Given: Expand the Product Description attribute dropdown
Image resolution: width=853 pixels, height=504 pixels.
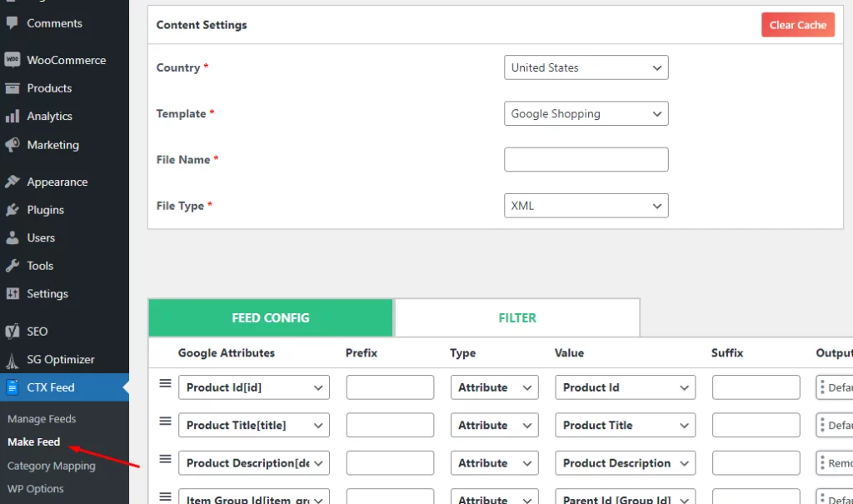Looking at the screenshot, I should (x=254, y=463).
